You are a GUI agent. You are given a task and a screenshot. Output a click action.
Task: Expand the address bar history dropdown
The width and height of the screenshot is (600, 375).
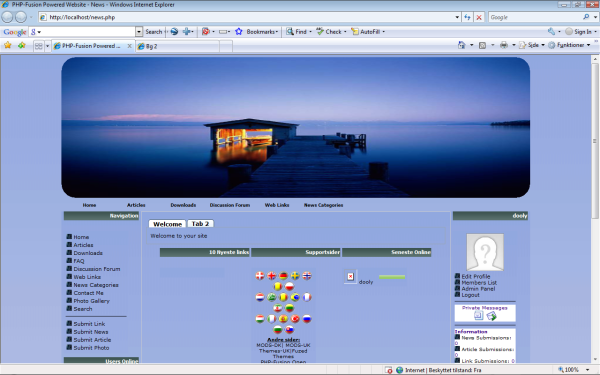(x=457, y=17)
